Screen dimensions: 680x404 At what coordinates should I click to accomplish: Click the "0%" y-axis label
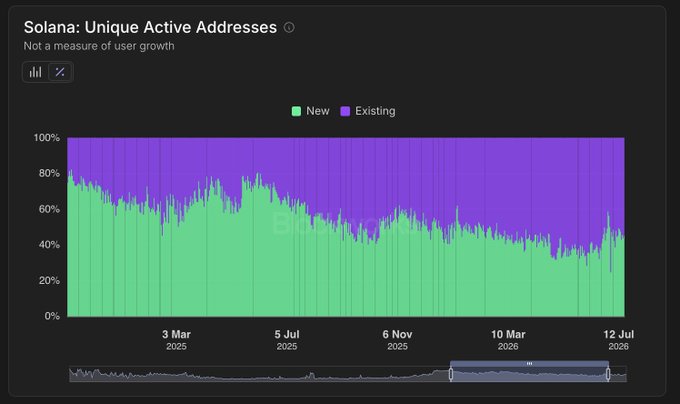(52, 316)
